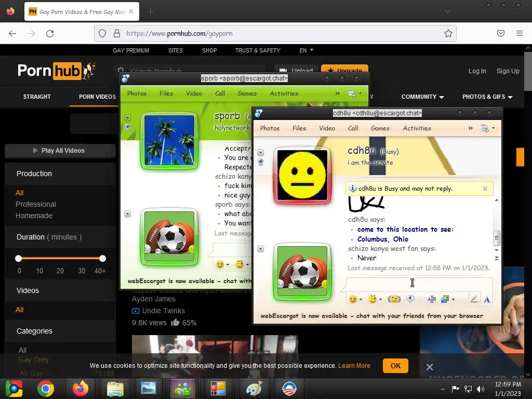Open the File Explorer taskbar folder
The height and width of the screenshot is (399, 532).
[115, 389]
